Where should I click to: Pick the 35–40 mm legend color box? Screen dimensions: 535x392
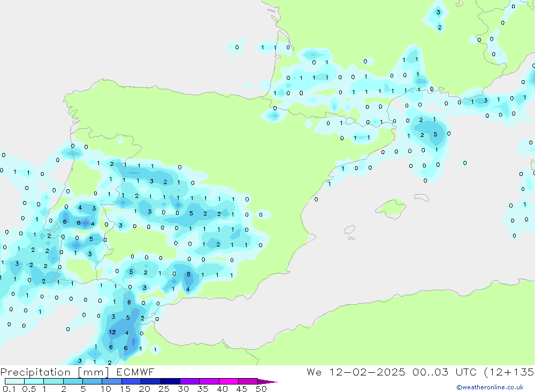click(209, 381)
